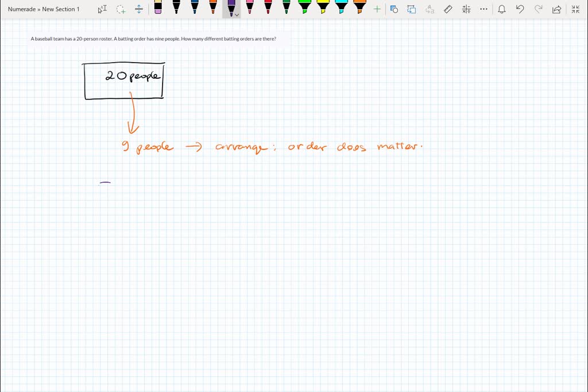Toggle the Ruler tool

448,9
